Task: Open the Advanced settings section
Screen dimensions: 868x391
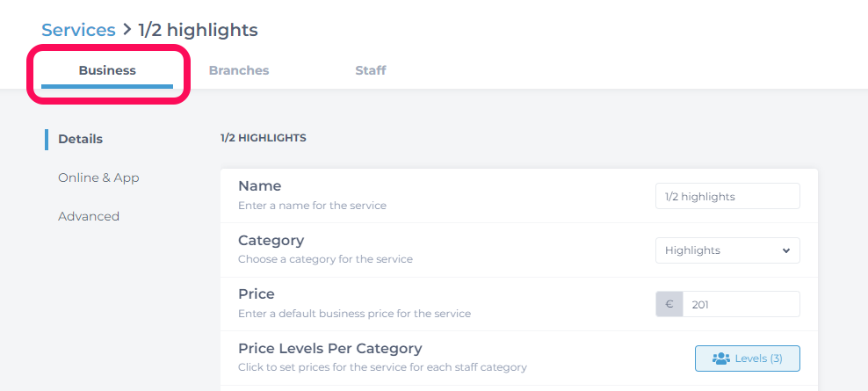Action: 89,216
